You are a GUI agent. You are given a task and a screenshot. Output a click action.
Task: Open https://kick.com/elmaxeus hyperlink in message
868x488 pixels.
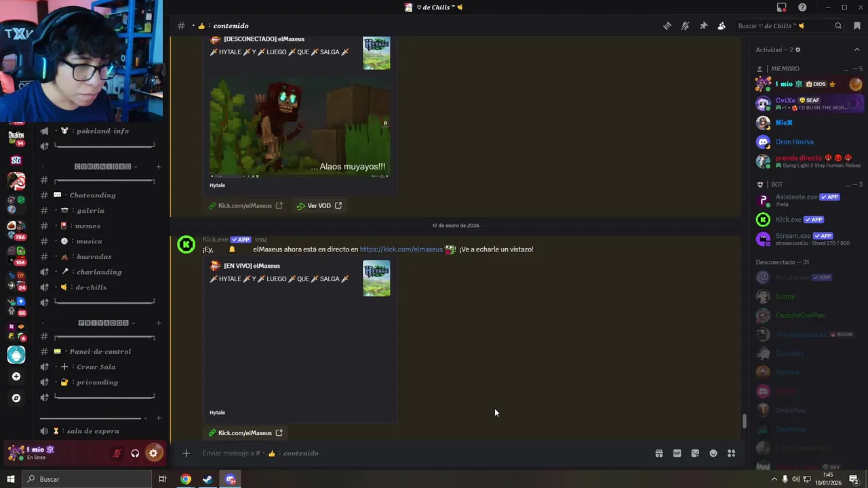(x=401, y=249)
